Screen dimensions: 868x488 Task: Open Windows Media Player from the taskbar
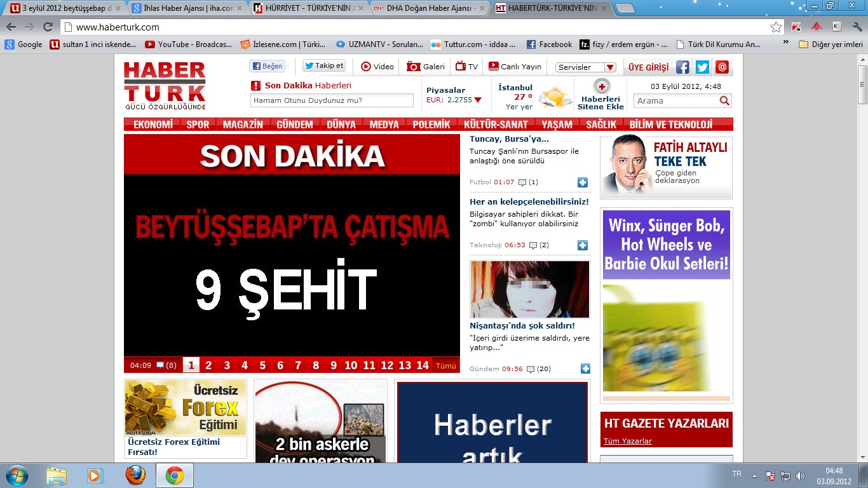point(95,475)
